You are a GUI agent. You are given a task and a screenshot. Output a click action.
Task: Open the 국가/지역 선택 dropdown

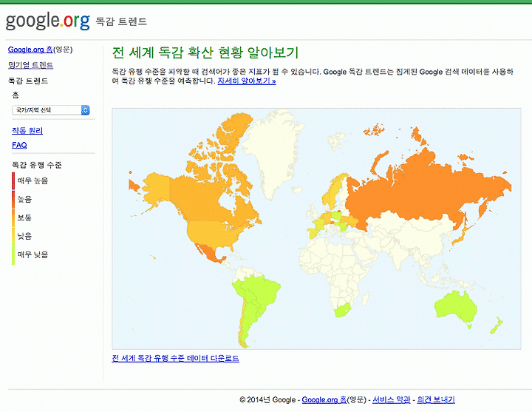(51, 110)
